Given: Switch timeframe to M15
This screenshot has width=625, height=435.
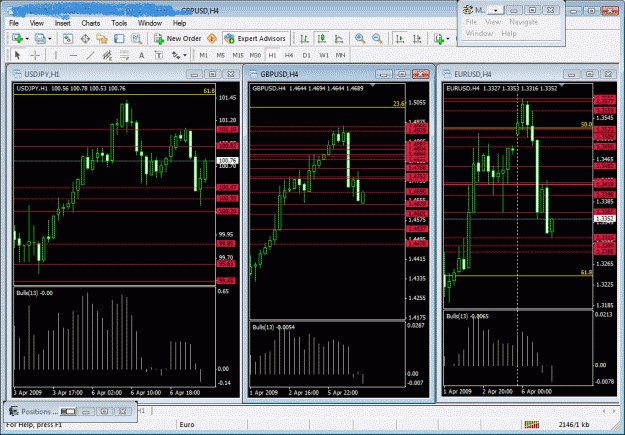Looking at the screenshot, I should click(238, 55).
